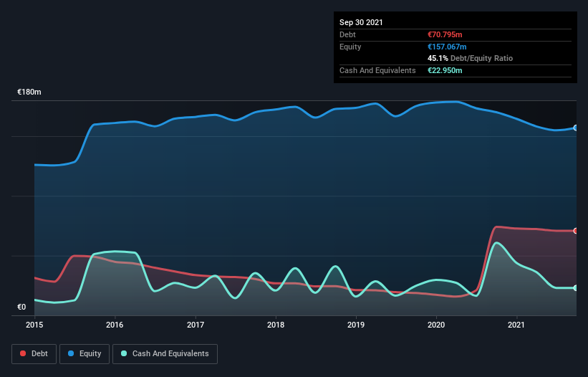The width and height of the screenshot is (588, 377).
Task: Select the 2018 axis label
Action: [x=276, y=325]
